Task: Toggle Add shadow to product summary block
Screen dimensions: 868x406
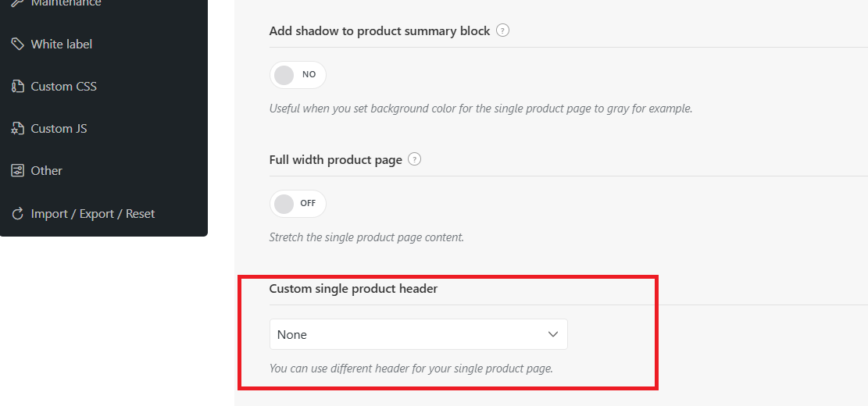Action: tap(298, 75)
